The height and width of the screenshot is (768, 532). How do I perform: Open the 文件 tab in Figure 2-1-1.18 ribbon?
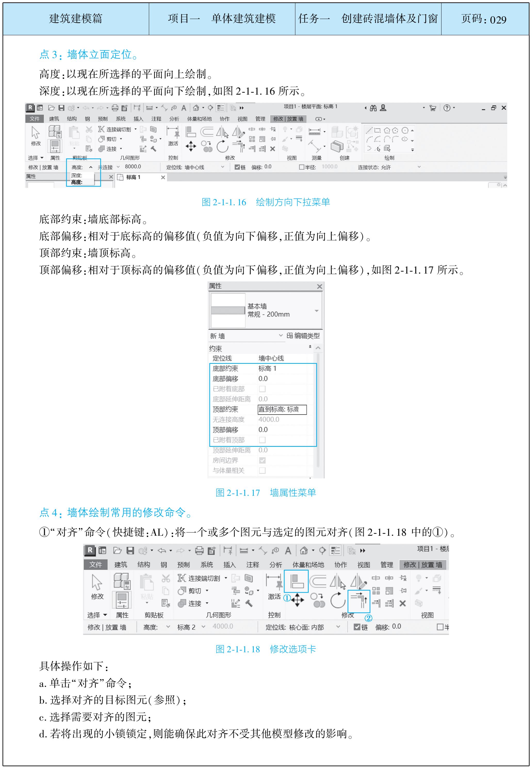96,564
